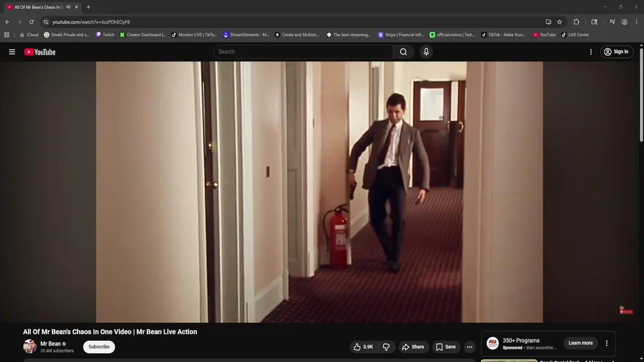Click the install/cast icon in address bar
Image resolution: width=644 pixels, height=362 pixels.
(548, 22)
